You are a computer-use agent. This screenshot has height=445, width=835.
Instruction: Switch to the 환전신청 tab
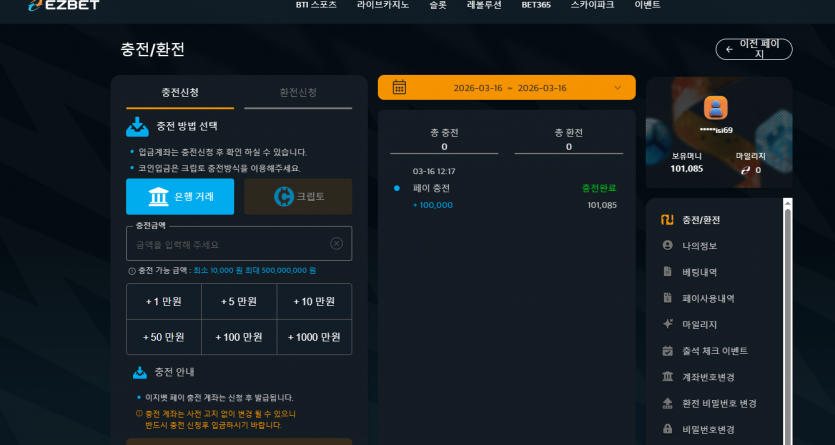coord(298,93)
